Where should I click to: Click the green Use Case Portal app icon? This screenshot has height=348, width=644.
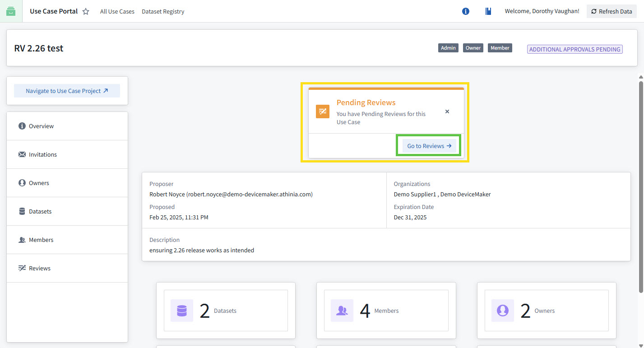point(11,11)
